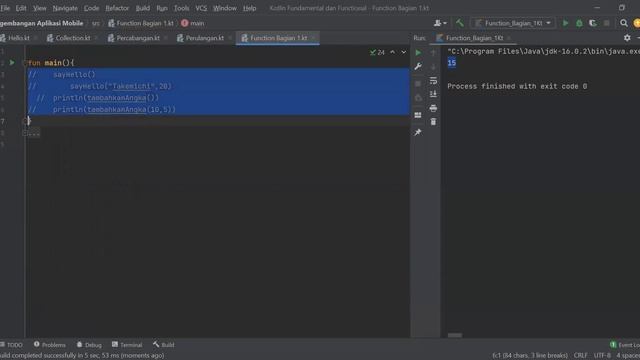Collapse the main function fold marker
This screenshot has width=640, height=360.
click(x=25, y=62)
